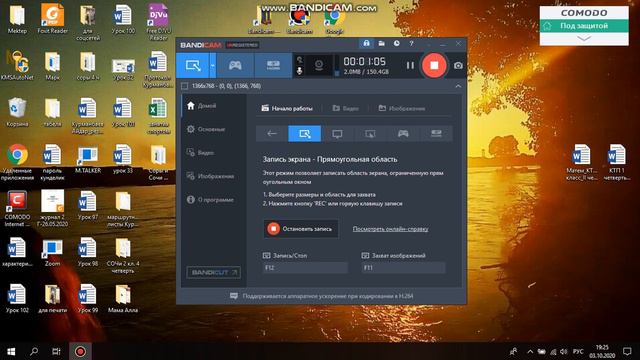
Task: Open the volume control in the system tray
Action: click(564, 351)
